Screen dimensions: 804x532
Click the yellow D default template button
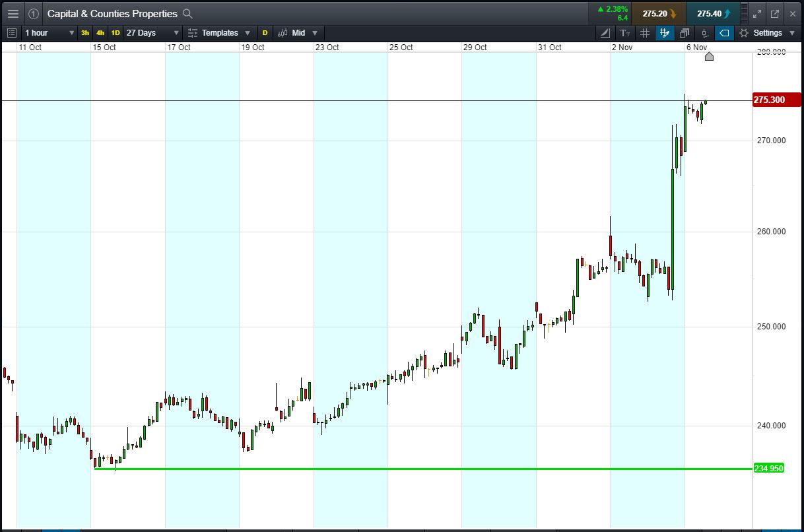[x=265, y=32]
